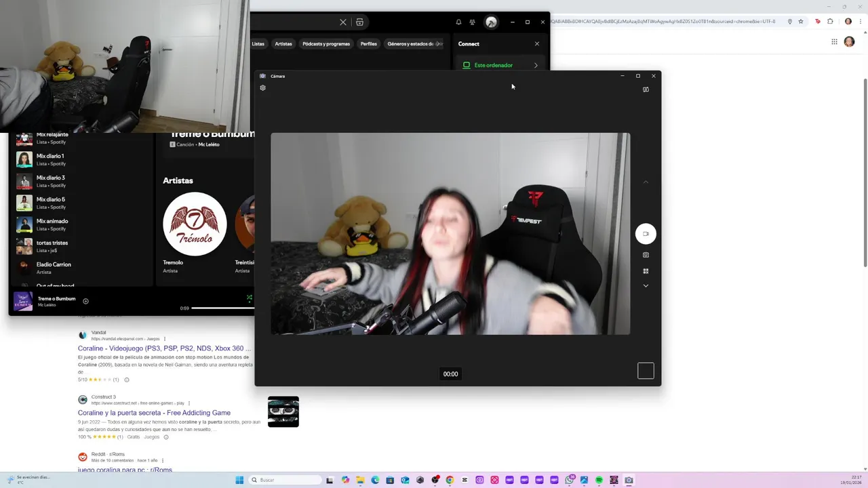
Task: Clear the Spotify search field
Action: click(343, 22)
